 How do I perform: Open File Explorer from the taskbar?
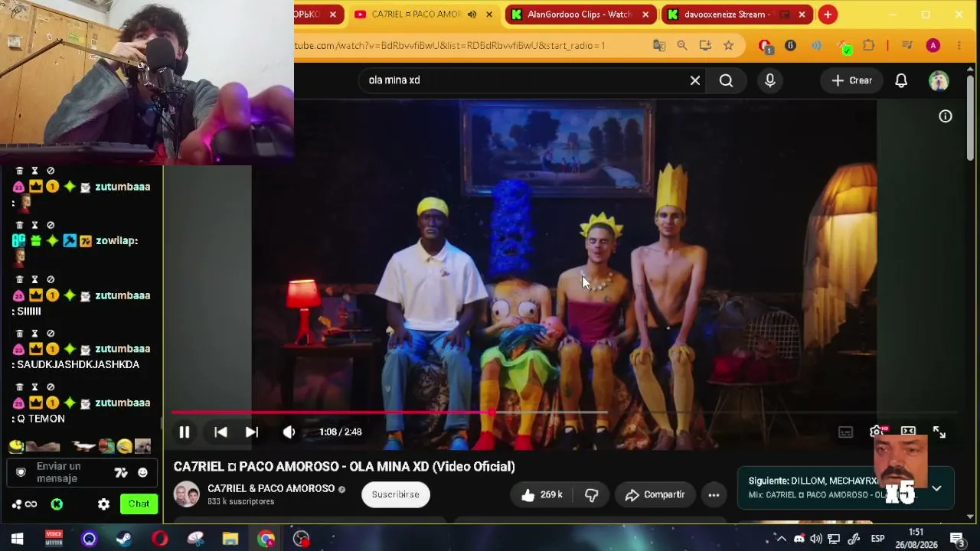(230, 540)
